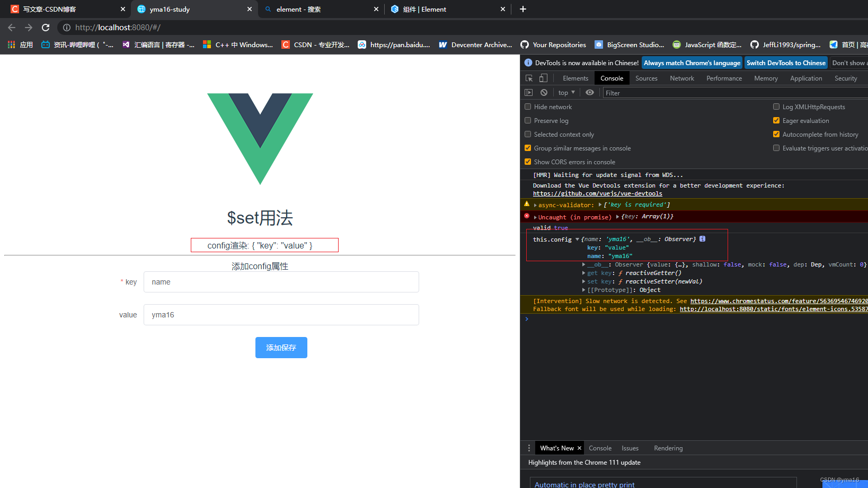View site information icon in address bar
The width and height of the screenshot is (868, 488).
[x=67, y=28]
